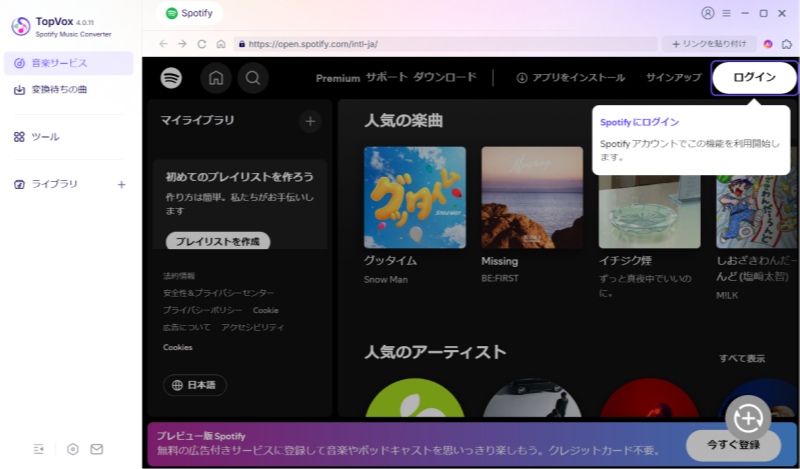Click the Snow Man artist name
This screenshot has height=469, width=800.
pyautogui.click(x=386, y=280)
